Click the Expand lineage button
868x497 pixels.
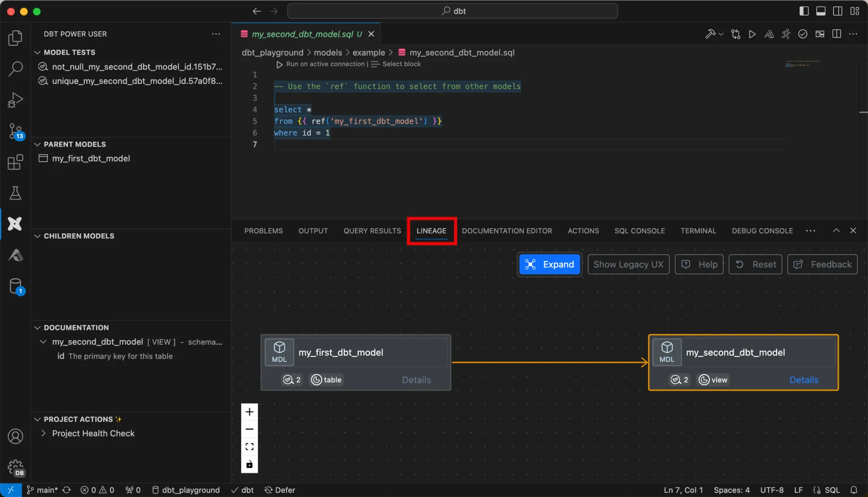point(549,264)
